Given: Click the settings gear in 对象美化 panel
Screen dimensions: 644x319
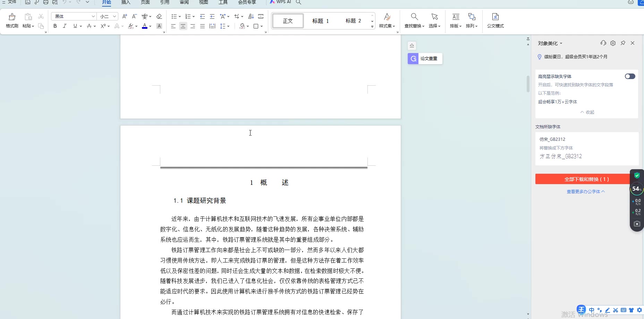Looking at the screenshot, I should pyautogui.click(x=613, y=43).
